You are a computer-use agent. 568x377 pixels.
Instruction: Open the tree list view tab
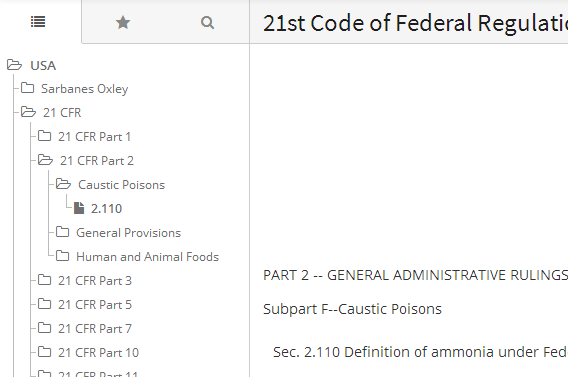tap(38, 22)
